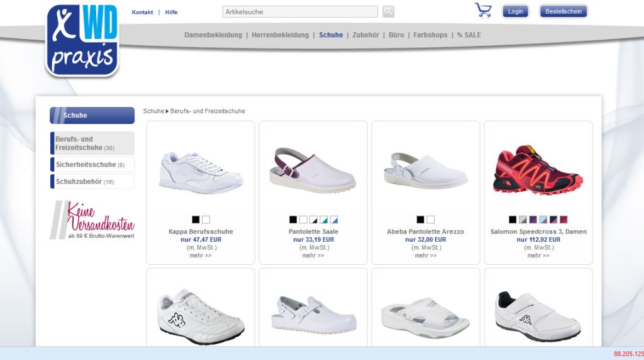Click 'mehr >>' under Kappa Berufsschuhe
This screenshot has height=360, width=644.
coord(201,256)
